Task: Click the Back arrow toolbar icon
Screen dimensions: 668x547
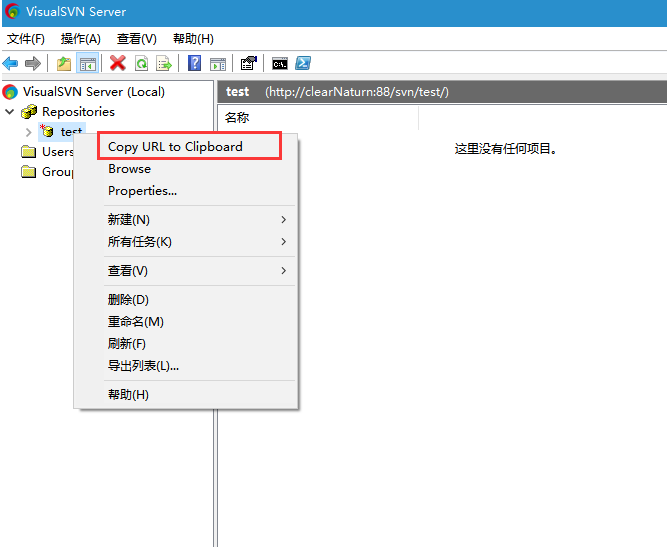Action: 10,63
